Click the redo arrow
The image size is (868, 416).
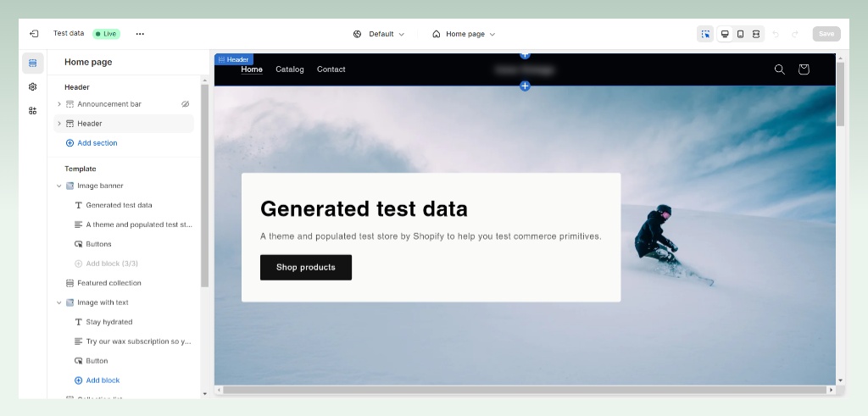[795, 34]
